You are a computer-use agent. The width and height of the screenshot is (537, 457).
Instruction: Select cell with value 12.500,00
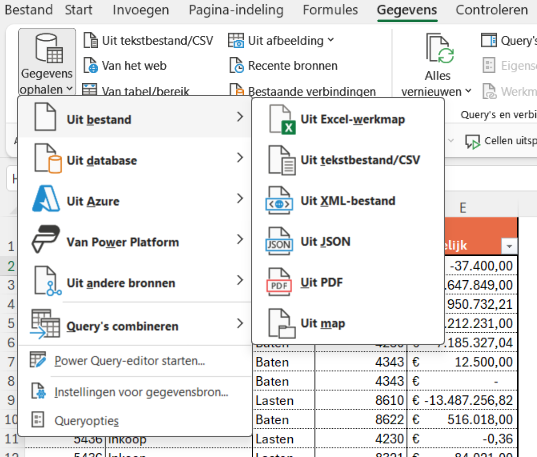click(462, 362)
